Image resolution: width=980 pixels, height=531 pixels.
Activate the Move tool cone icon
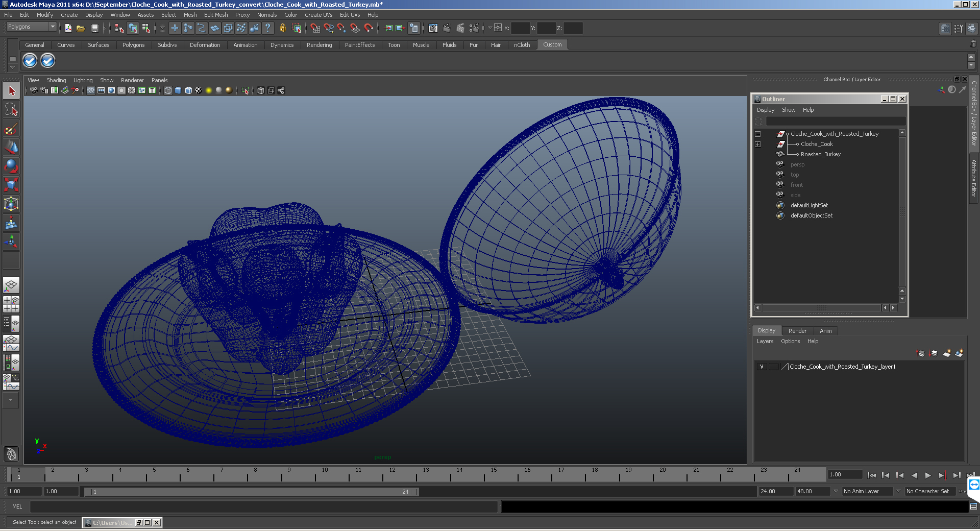[11, 147]
